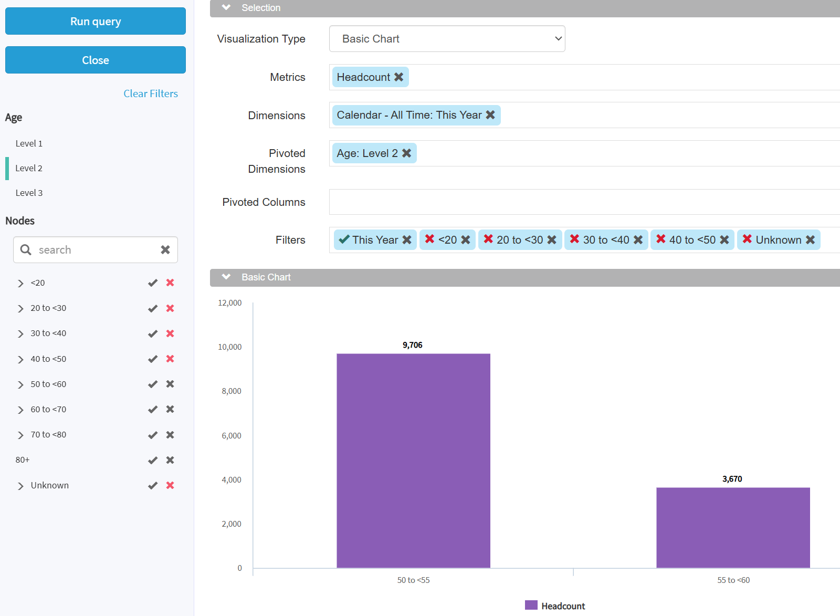
Task: Collapse the Basic Chart section
Action: (226, 277)
